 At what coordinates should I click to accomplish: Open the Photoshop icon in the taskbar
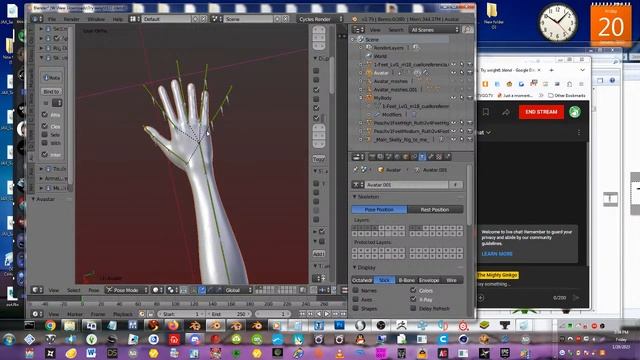click(339, 325)
